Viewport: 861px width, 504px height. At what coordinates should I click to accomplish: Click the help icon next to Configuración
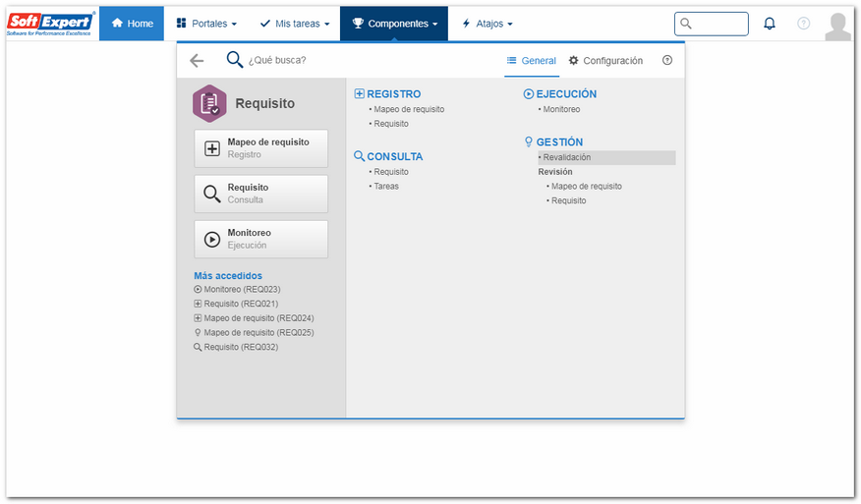click(667, 60)
